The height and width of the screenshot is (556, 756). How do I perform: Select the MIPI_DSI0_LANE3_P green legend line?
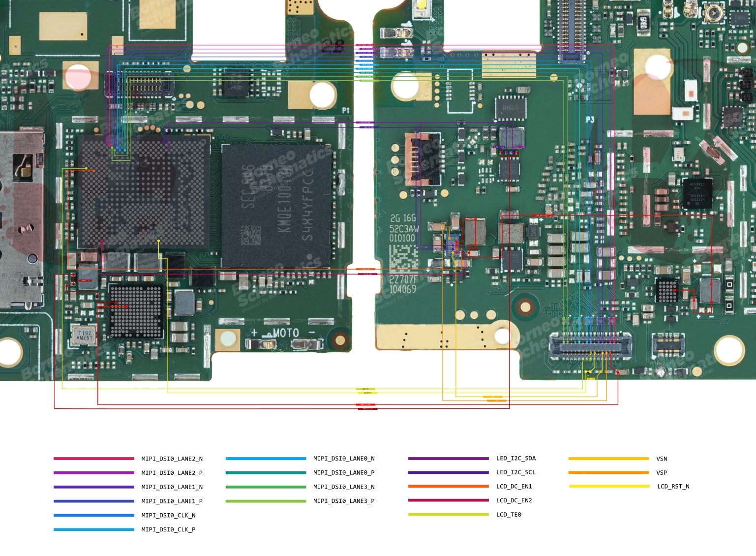[x=266, y=501]
